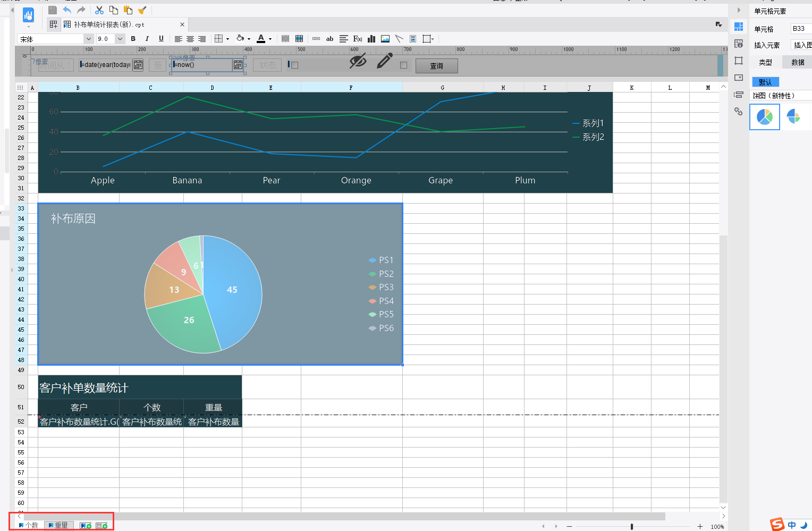
Task: Switch to the 个数 sheet tab
Action: click(29, 525)
